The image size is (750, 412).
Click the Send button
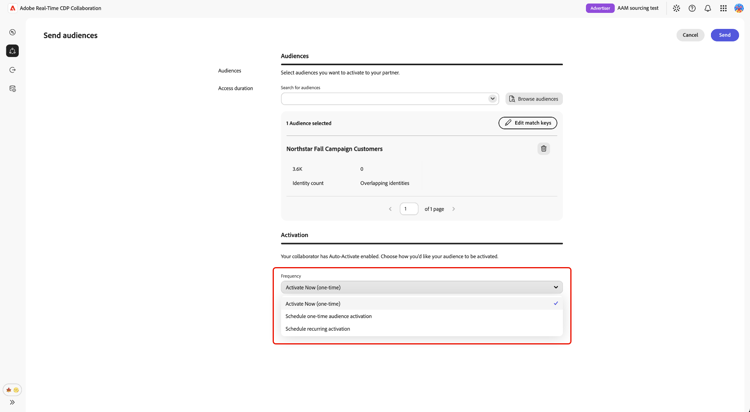725,35
